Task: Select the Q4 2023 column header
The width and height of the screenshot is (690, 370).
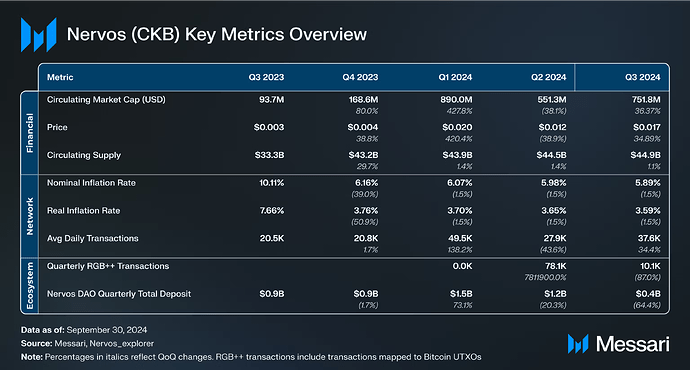Action: (x=360, y=77)
